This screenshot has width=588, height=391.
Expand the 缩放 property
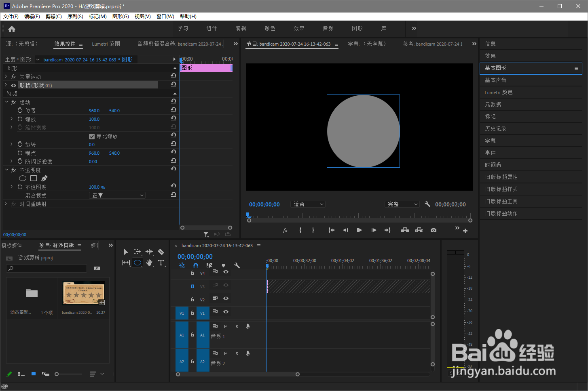pos(11,119)
